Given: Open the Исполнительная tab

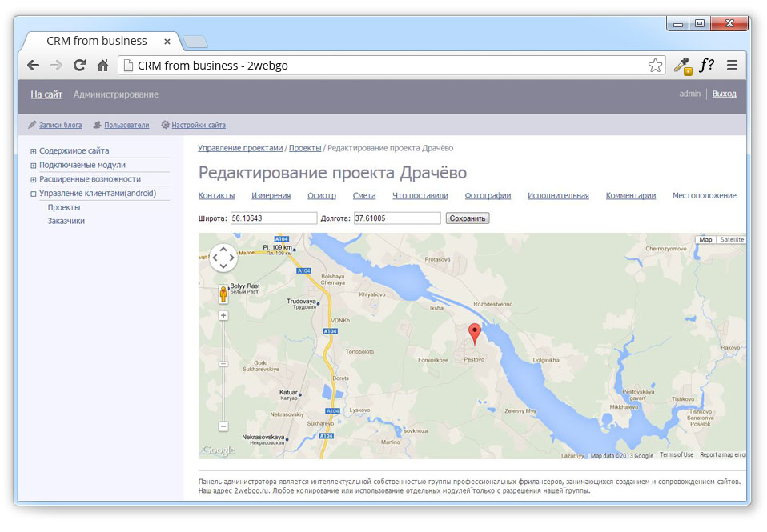Looking at the screenshot, I should coord(558,195).
